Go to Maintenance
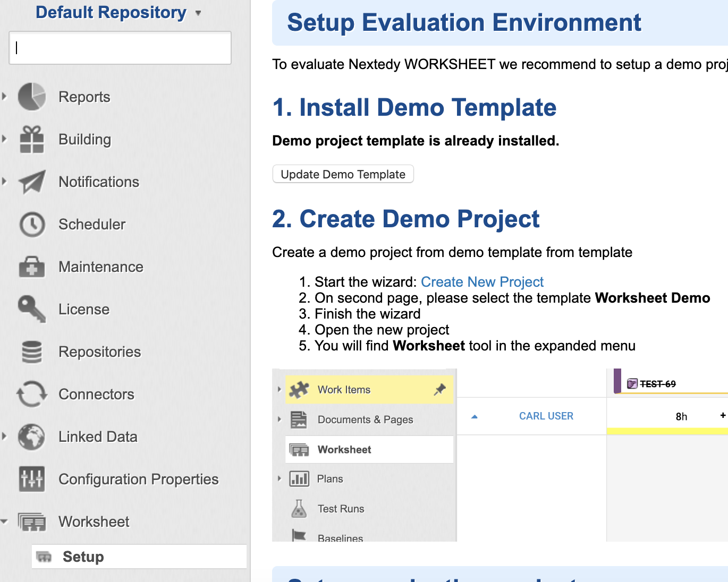 [x=101, y=267]
